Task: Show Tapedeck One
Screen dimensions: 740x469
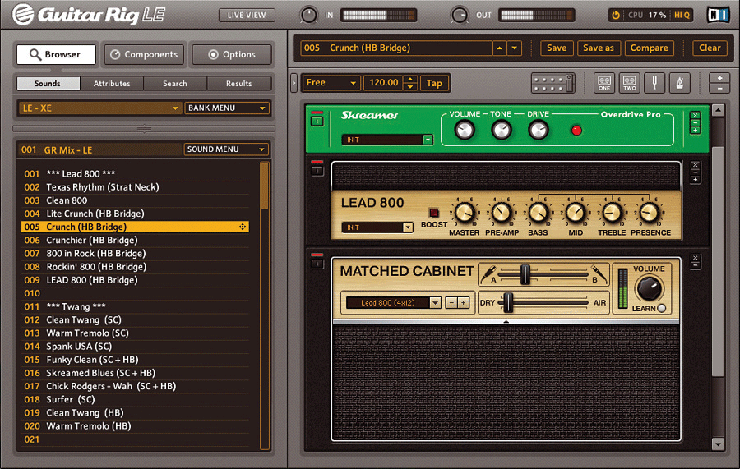Action: [604, 84]
